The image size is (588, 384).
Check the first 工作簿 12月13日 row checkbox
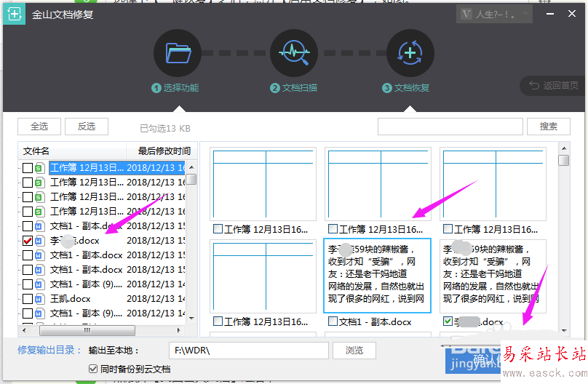coord(28,168)
